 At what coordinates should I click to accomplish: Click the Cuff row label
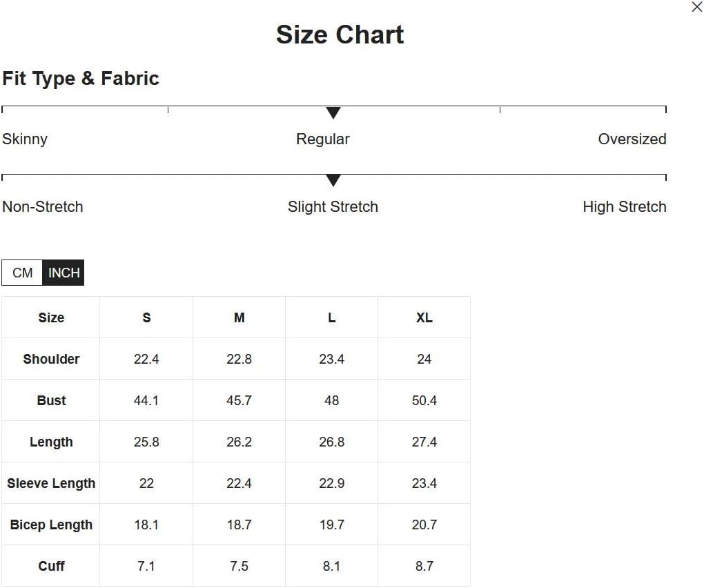click(x=51, y=566)
